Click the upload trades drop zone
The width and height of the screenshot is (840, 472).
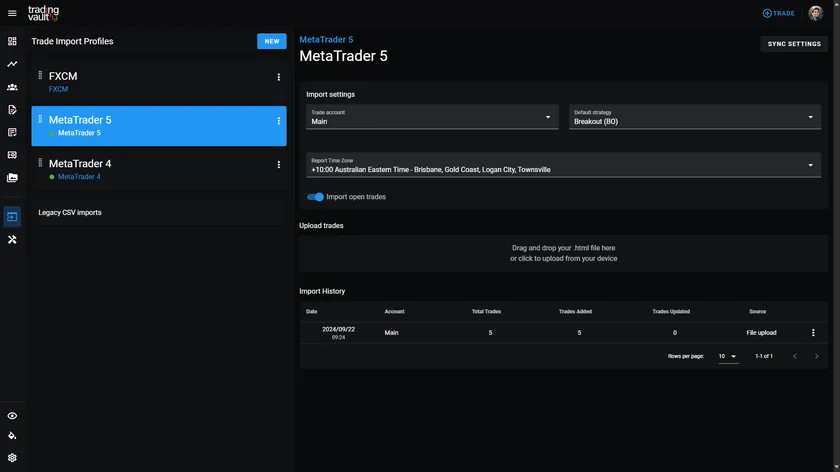564,253
